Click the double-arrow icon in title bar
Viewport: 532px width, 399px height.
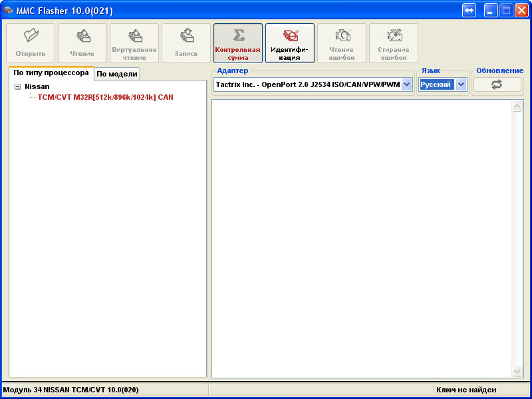point(469,11)
